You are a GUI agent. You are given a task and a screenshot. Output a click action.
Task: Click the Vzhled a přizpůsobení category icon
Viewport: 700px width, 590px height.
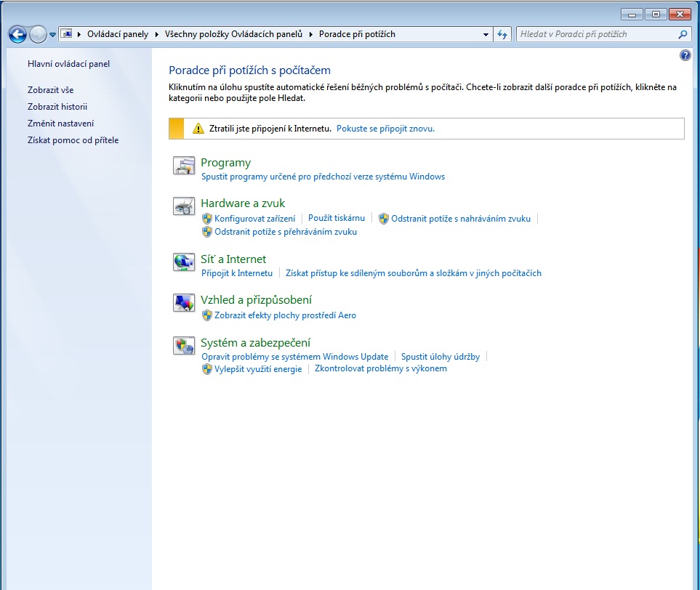tap(184, 302)
